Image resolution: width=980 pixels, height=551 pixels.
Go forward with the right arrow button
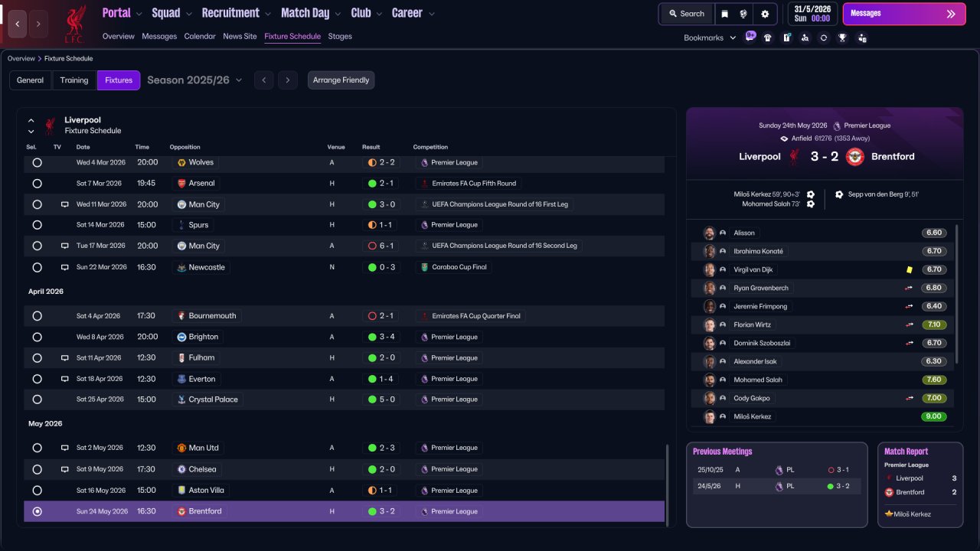(38, 24)
